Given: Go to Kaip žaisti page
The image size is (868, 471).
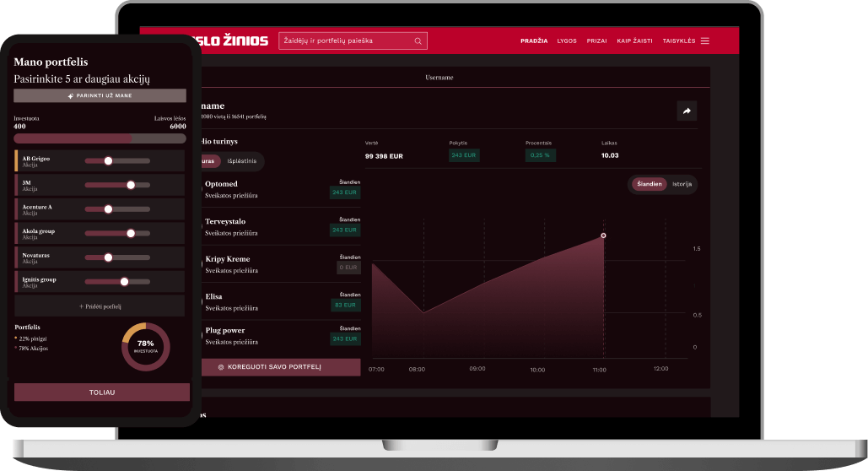Looking at the screenshot, I should click(634, 41).
